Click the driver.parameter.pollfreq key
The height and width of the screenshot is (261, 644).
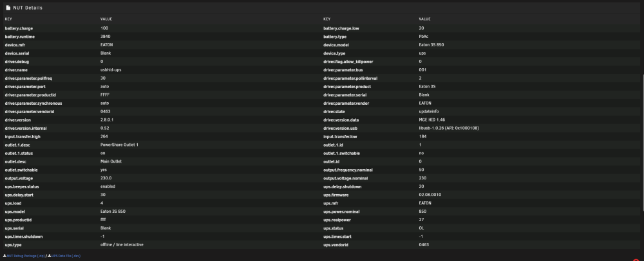coord(28,78)
